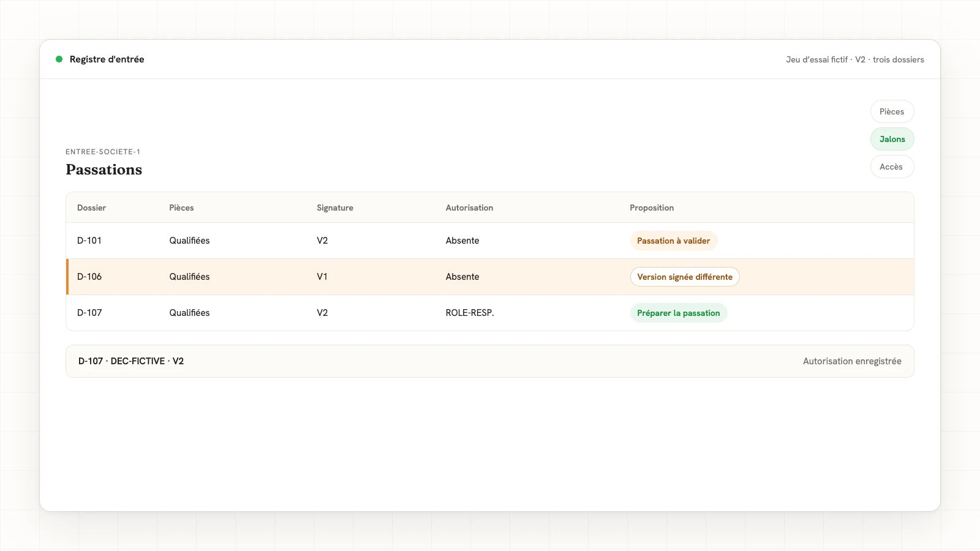The width and height of the screenshot is (980, 551).
Task: Click the Version signée différente badge
Action: pos(685,277)
